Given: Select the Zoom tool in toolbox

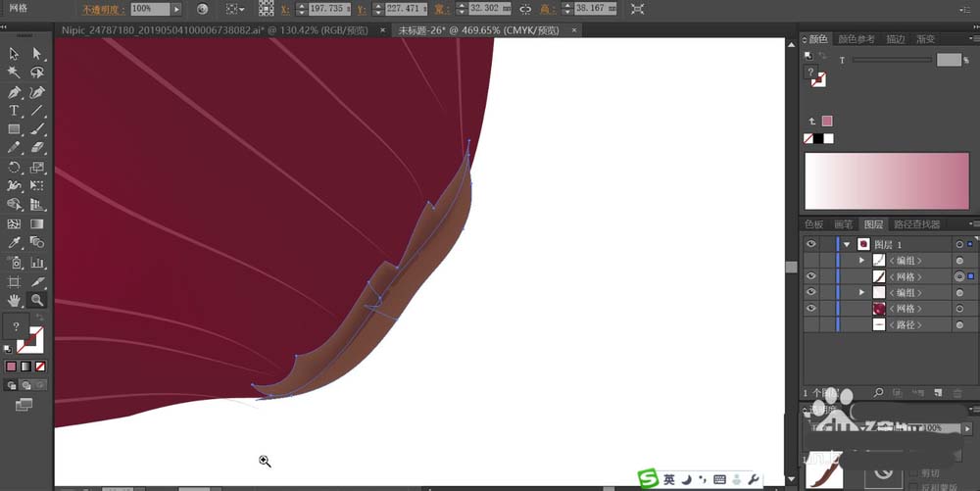Looking at the screenshot, I should [37, 301].
